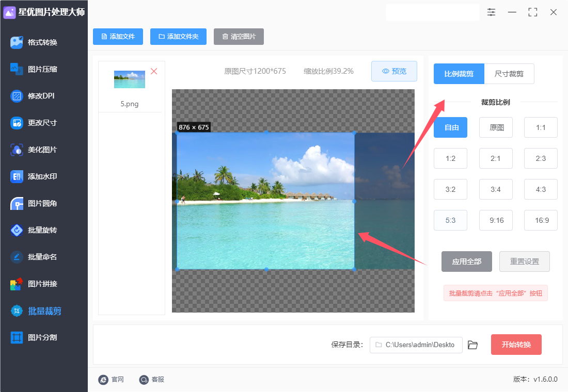Select the 2:3 crop ratio
568x392 pixels.
coord(541,158)
